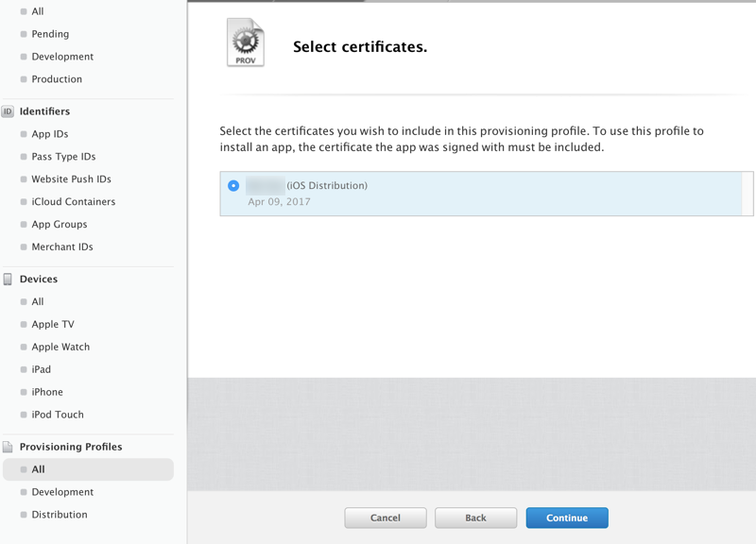Click the certificate list scrollbar
This screenshot has height=544, width=756.
747,194
